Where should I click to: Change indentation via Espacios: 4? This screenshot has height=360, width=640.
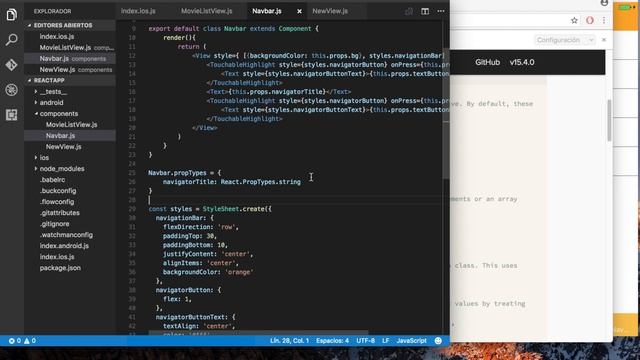(332, 340)
